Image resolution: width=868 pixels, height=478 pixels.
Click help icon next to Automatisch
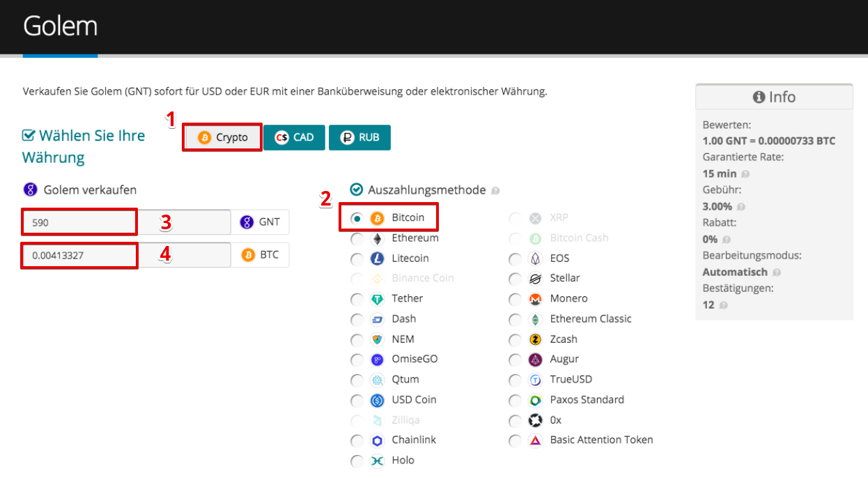pos(776,272)
